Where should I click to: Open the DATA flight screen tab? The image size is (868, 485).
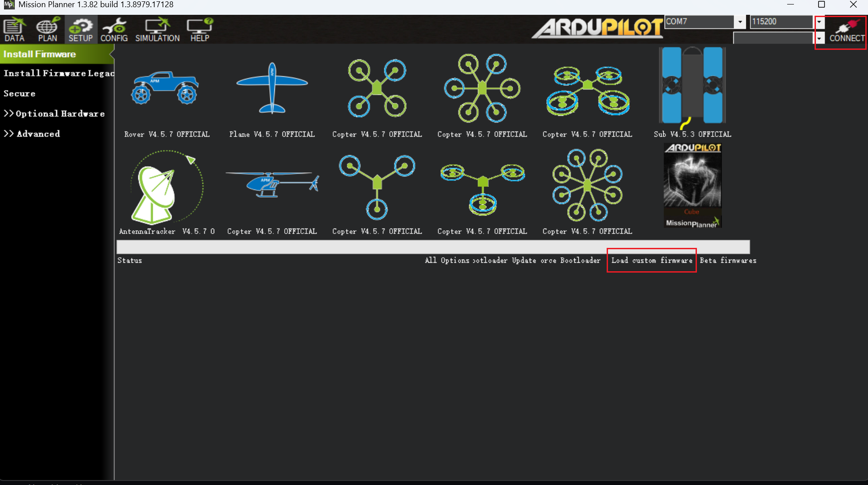(x=14, y=30)
